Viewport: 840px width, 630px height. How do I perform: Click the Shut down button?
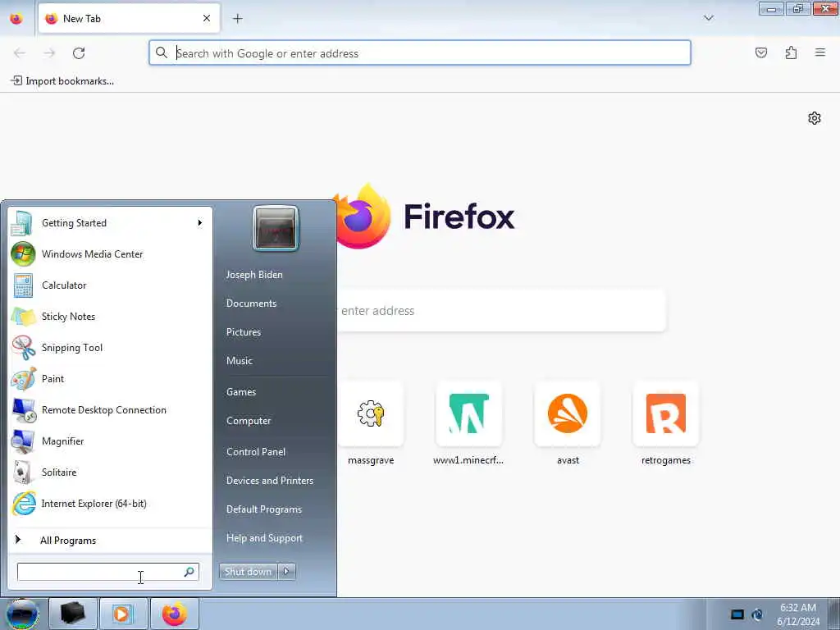[x=248, y=572]
